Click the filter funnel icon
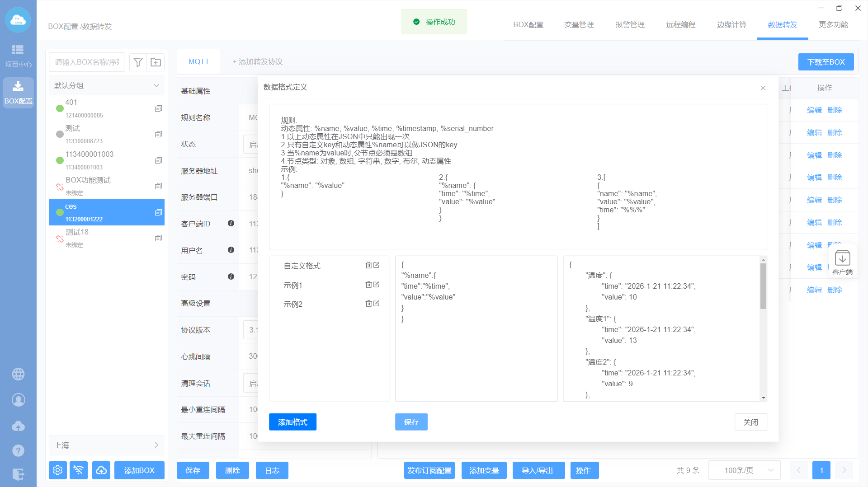The height and width of the screenshot is (487, 868). click(x=138, y=62)
